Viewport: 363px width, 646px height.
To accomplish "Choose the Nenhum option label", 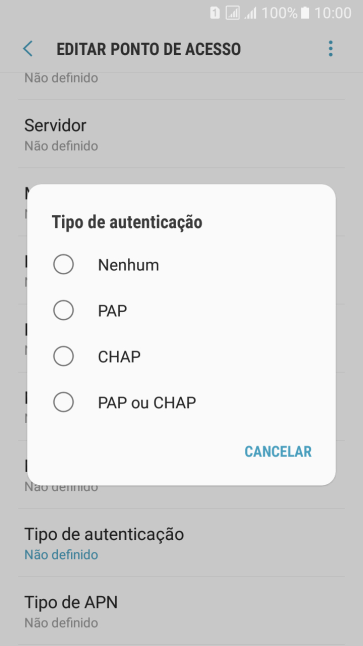I will 128,265.
